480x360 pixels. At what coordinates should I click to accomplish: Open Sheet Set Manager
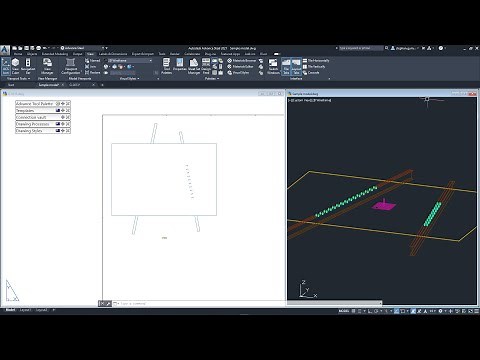click(x=194, y=66)
